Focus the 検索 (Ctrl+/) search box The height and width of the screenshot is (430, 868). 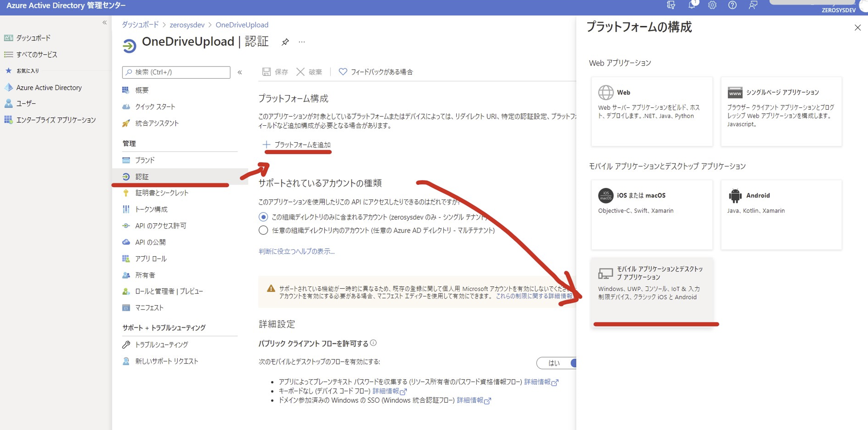(x=176, y=72)
